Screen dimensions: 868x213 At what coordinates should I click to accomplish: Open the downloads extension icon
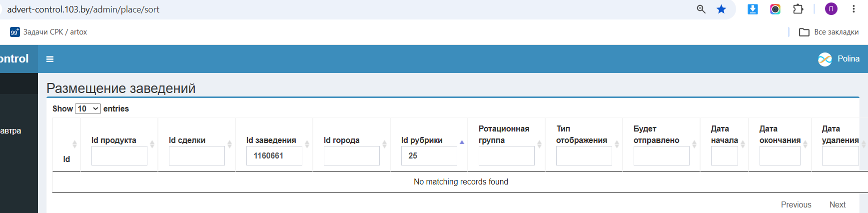[x=753, y=9]
